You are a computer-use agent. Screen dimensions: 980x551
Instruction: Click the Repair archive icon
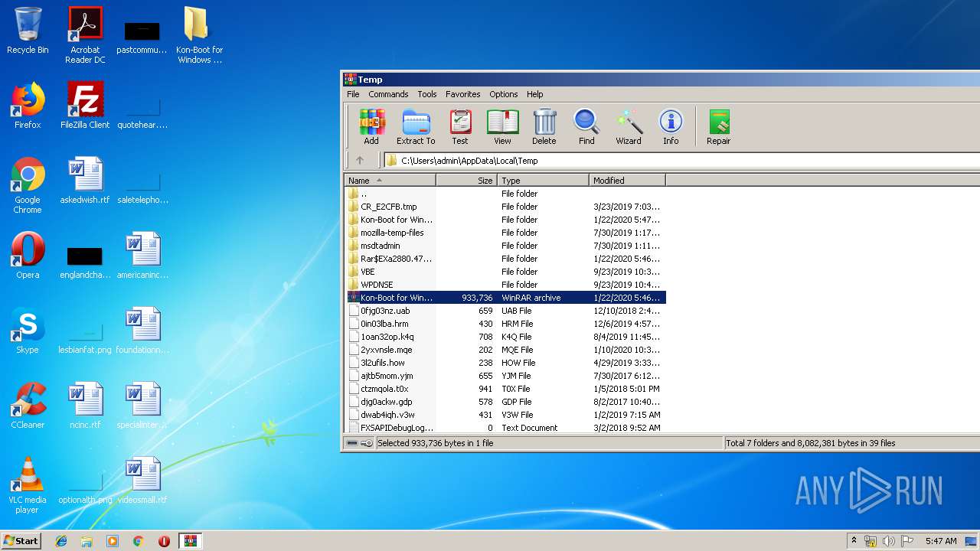click(718, 126)
